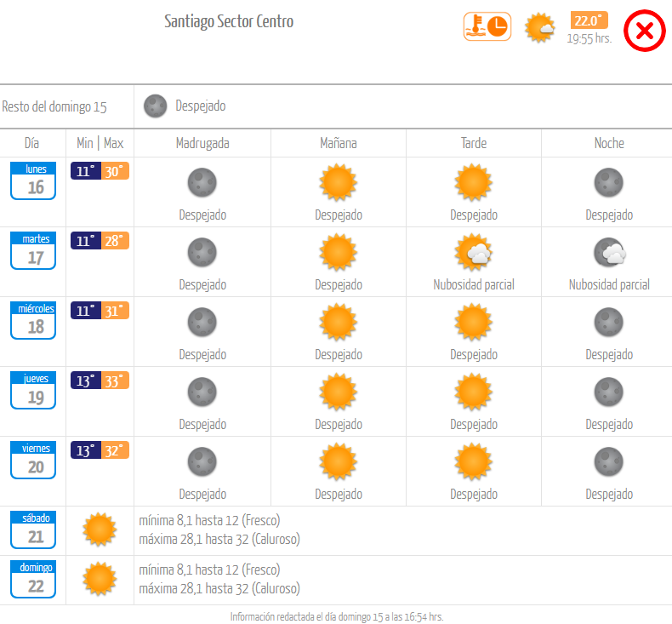This screenshot has width=672, height=624.
Task: Click the Santiago Sector Centro title
Action: point(229,22)
